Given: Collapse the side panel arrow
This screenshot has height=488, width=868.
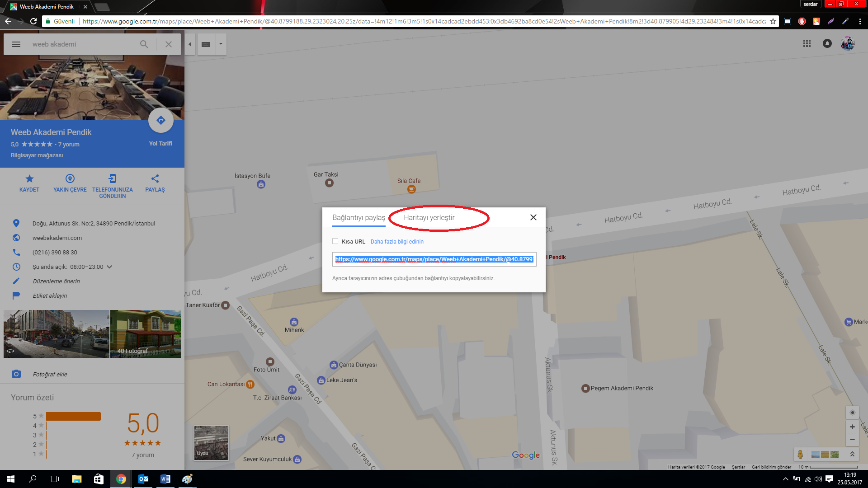Looking at the screenshot, I should pos(190,44).
